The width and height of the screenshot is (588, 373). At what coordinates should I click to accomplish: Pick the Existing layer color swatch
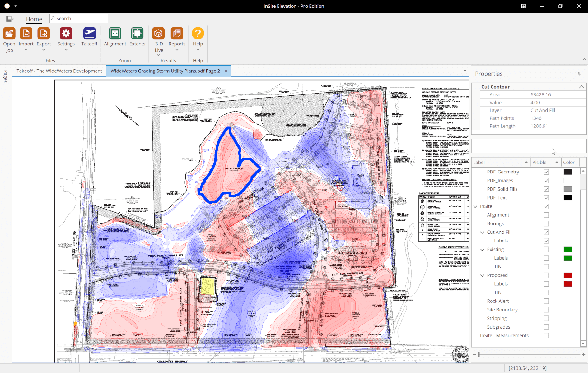[568, 249]
